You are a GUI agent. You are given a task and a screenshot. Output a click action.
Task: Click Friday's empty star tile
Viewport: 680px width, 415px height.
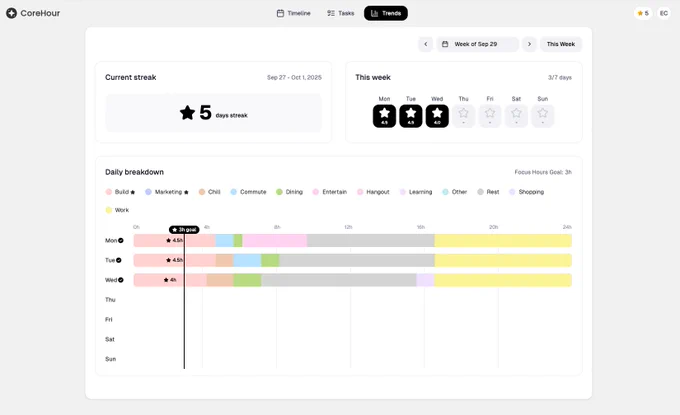pos(490,116)
